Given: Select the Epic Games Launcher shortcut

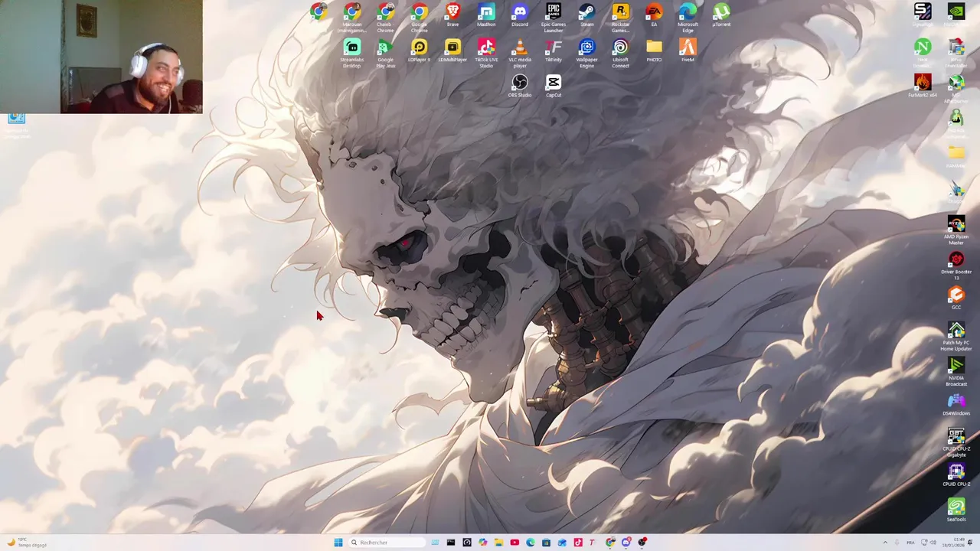Looking at the screenshot, I should (x=554, y=18).
